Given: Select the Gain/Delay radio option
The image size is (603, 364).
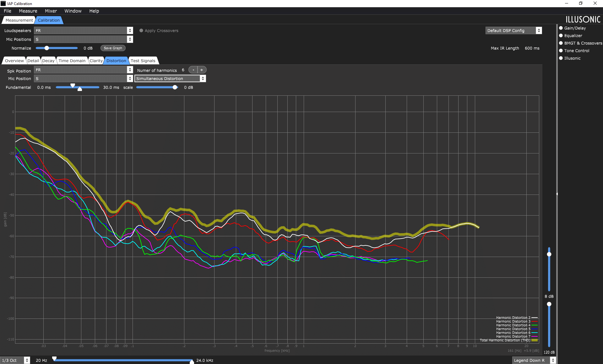Looking at the screenshot, I should pos(561,28).
